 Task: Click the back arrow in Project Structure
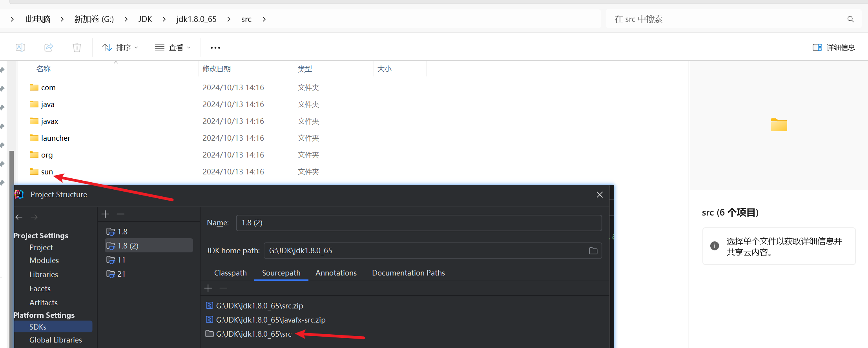19,217
